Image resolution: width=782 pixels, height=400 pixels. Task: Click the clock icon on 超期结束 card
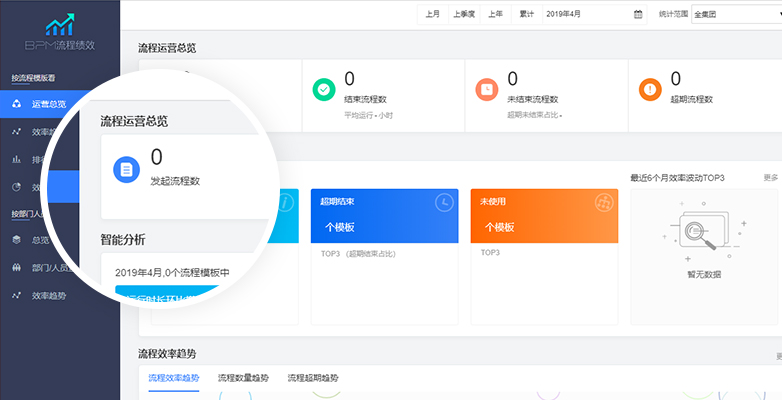point(441,203)
